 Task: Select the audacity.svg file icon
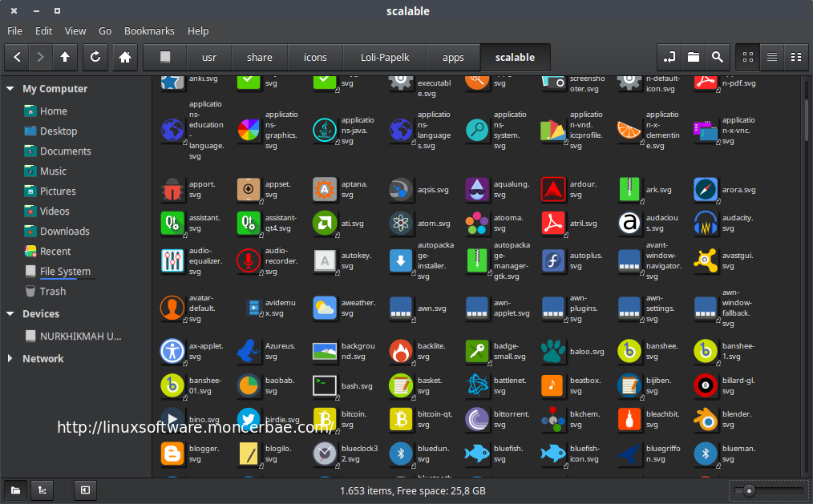705,223
